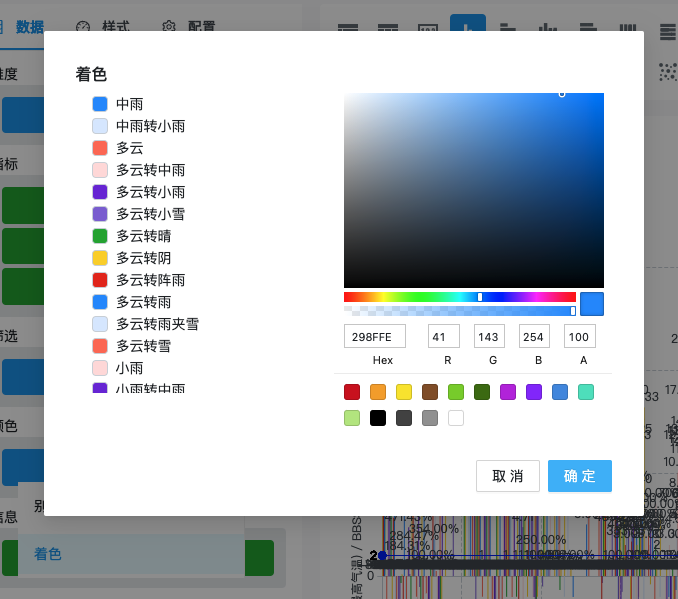Image resolution: width=678 pixels, height=599 pixels.
Task: Pick the 多云转小雨 purple swatch
Action: click(x=100, y=192)
